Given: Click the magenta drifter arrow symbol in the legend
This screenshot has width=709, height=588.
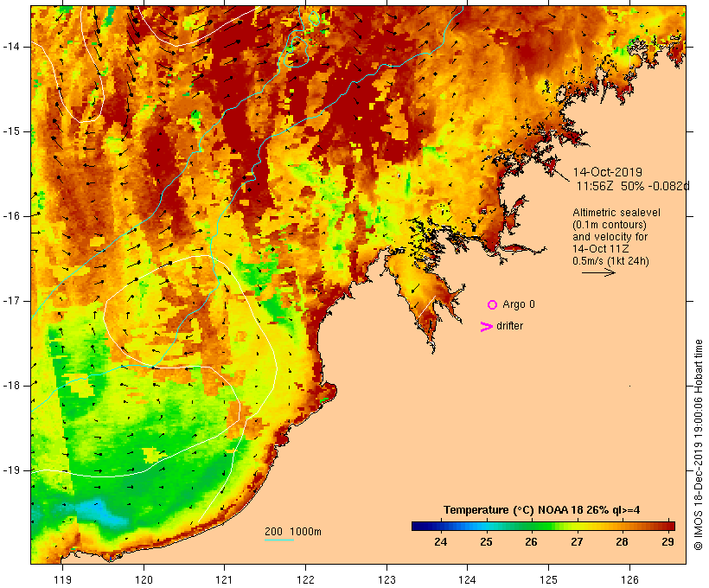Looking at the screenshot, I should [487, 327].
